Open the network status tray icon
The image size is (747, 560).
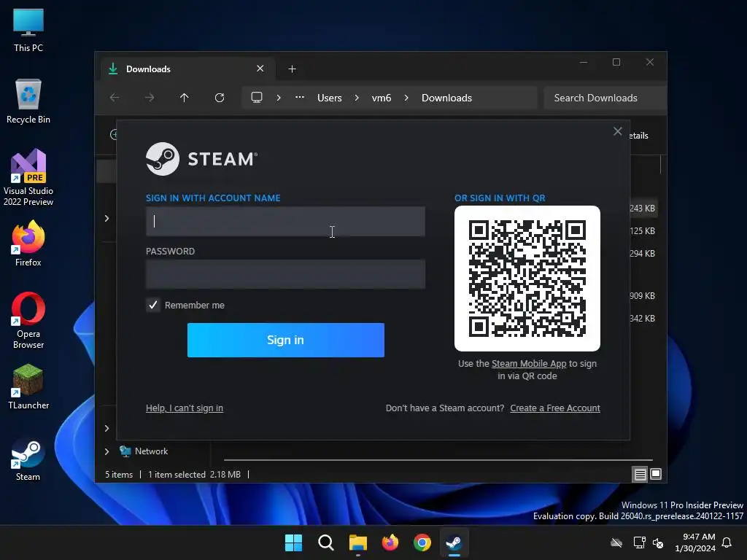[x=639, y=542]
